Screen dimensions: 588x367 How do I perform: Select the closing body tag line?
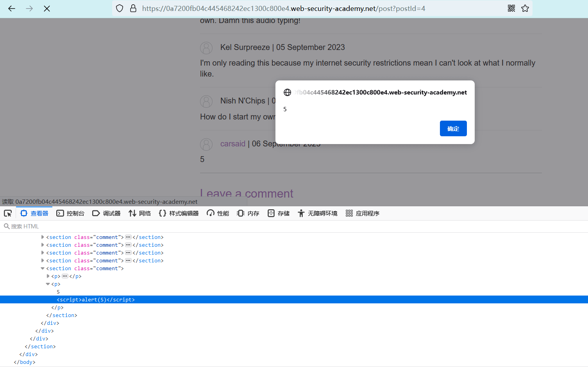pyautogui.click(x=25, y=362)
